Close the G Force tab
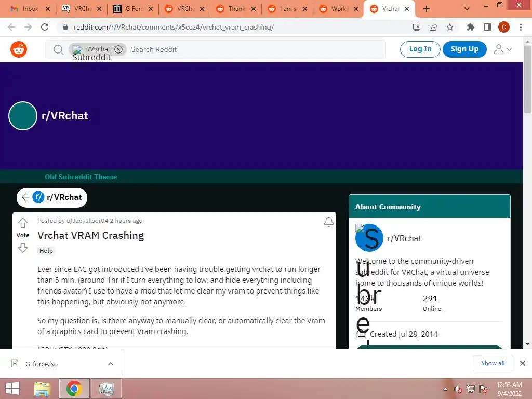The width and height of the screenshot is (532, 399). click(151, 9)
